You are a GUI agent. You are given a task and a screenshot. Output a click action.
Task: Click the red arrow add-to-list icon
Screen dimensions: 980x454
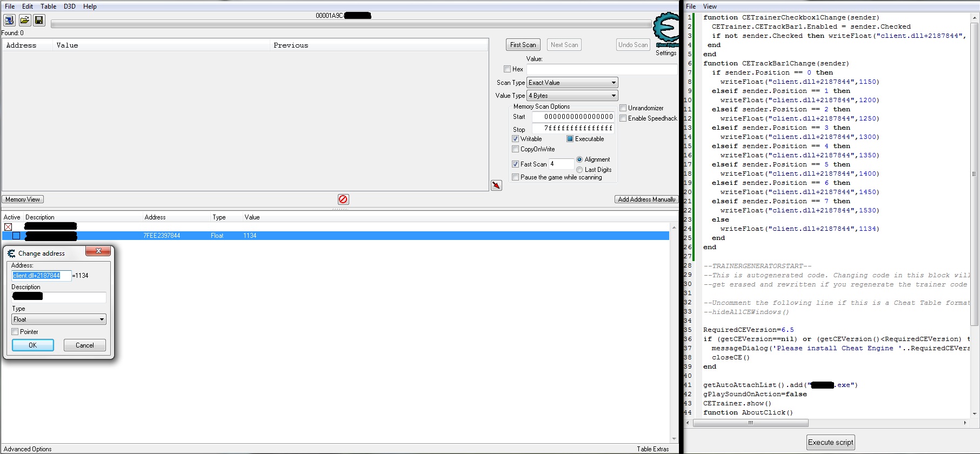[496, 185]
